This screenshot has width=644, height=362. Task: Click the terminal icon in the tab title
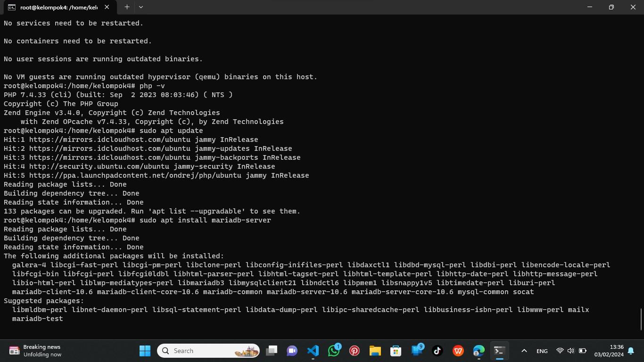(11, 7)
